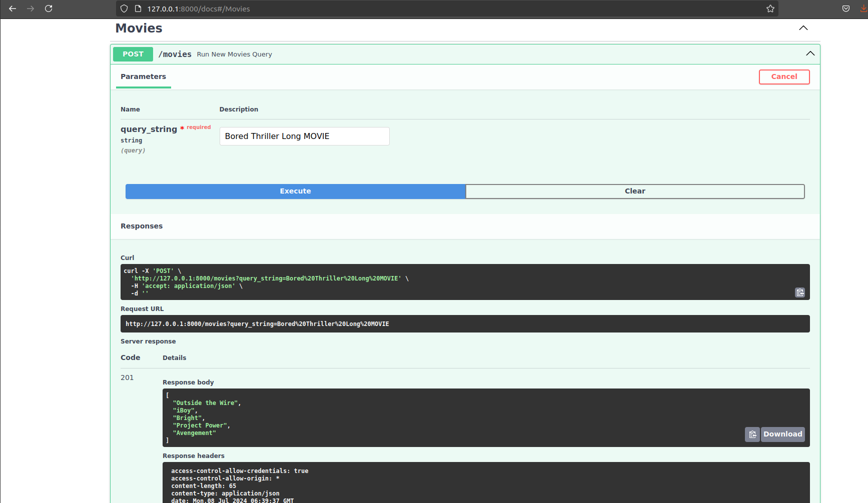Click "Bright" in response body
The image size is (868, 503).
[188, 418]
